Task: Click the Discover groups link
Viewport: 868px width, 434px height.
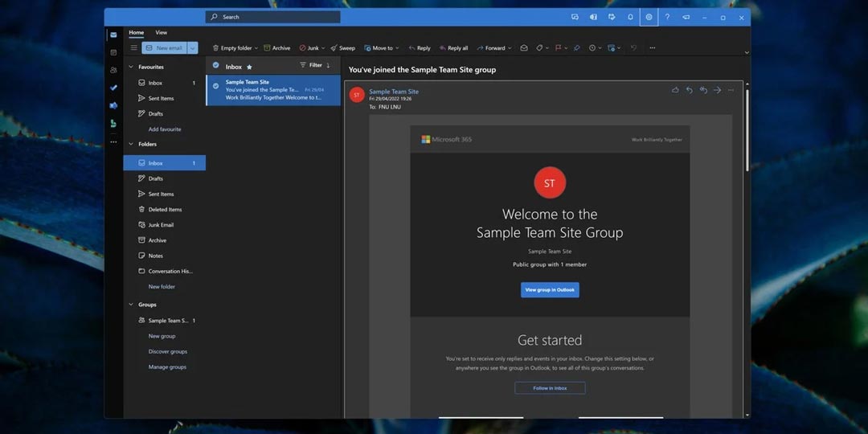Action: tap(167, 351)
